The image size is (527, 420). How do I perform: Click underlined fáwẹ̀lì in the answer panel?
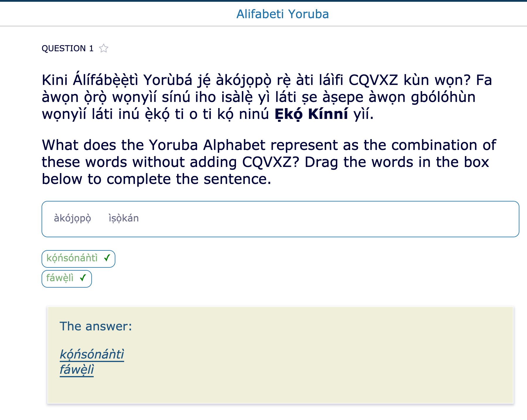[x=77, y=370]
